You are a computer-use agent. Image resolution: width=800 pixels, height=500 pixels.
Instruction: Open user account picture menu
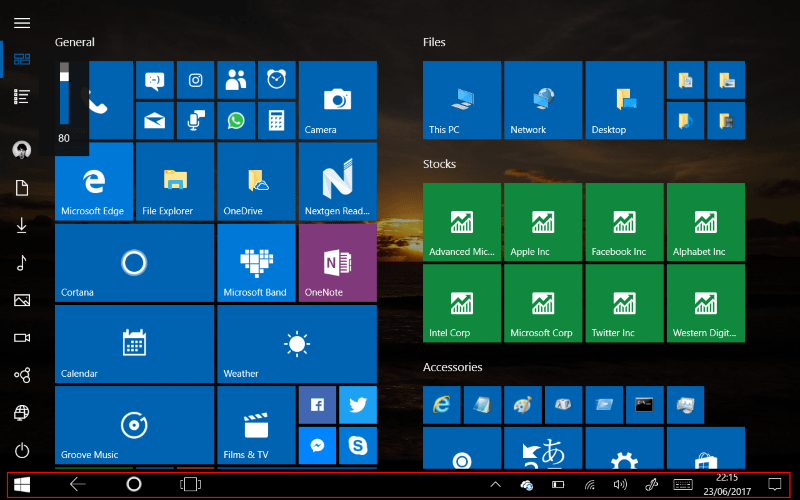(22, 149)
